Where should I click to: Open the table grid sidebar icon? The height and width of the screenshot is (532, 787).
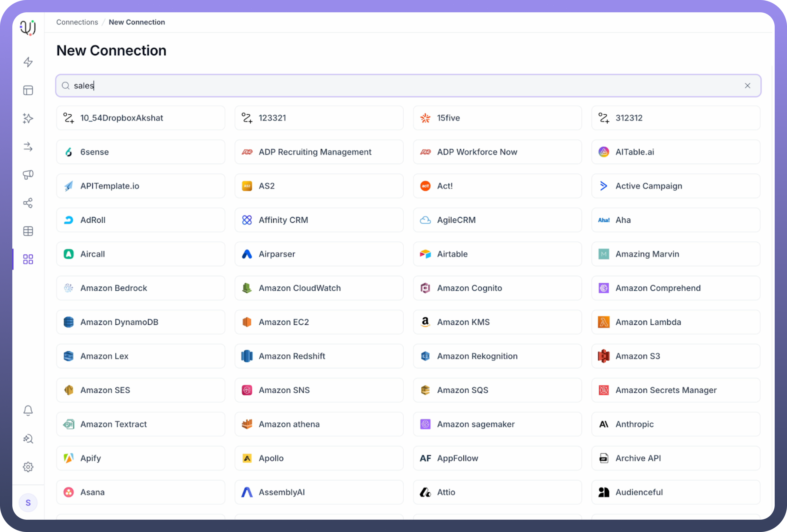[x=28, y=231]
